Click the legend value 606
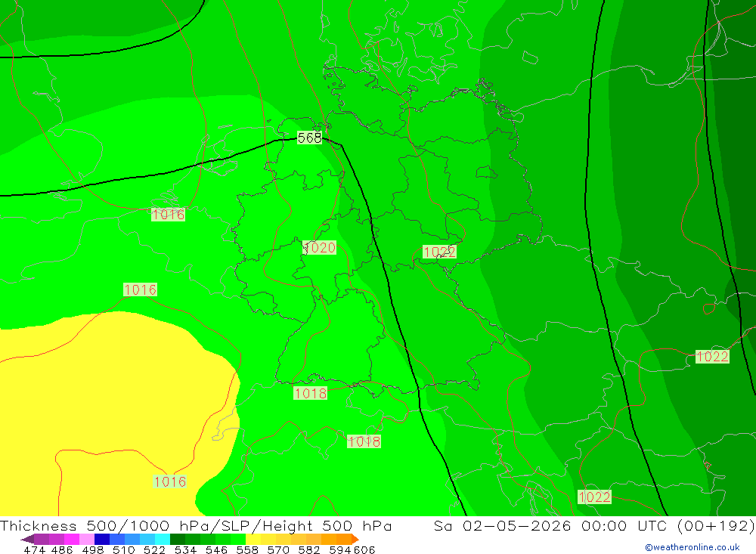The height and width of the screenshot is (554, 756). pyautogui.click(x=364, y=549)
